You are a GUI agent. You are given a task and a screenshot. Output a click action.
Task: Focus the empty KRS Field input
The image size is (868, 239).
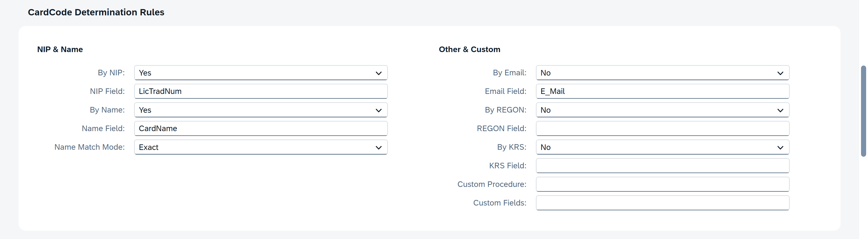(x=663, y=166)
